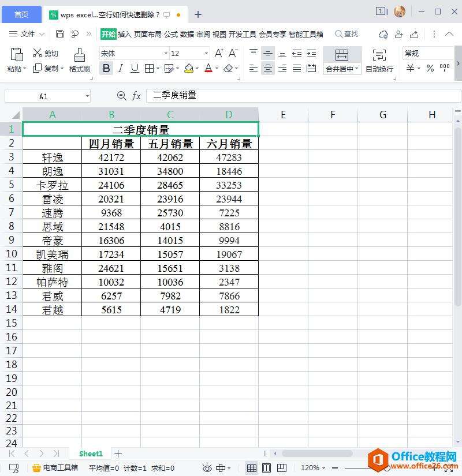Open the Data ribbon tab
Image resolution: width=462 pixels, height=476 pixels.
pos(187,34)
